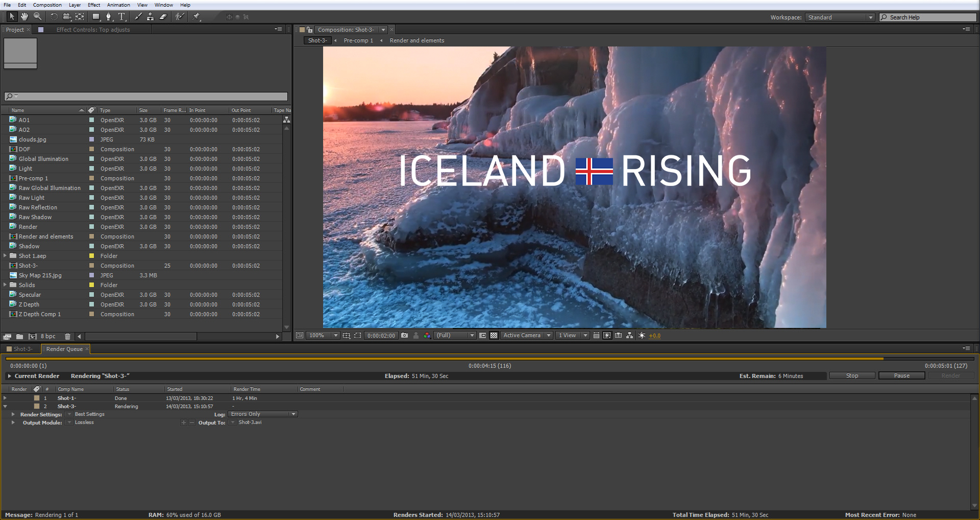Image resolution: width=980 pixels, height=520 pixels.
Task: Open the resolution (Full) dropdown
Action: (x=455, y=336)
